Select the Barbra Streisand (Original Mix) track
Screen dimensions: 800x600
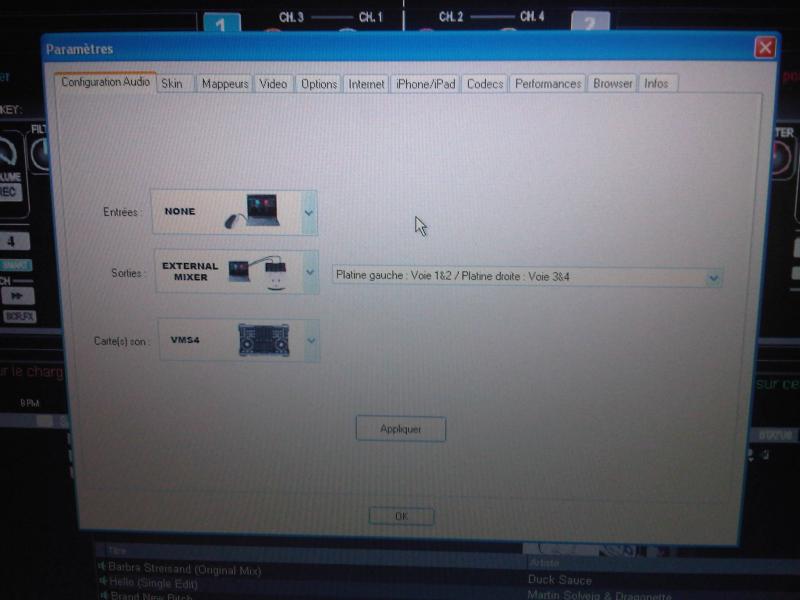point(184,569)
